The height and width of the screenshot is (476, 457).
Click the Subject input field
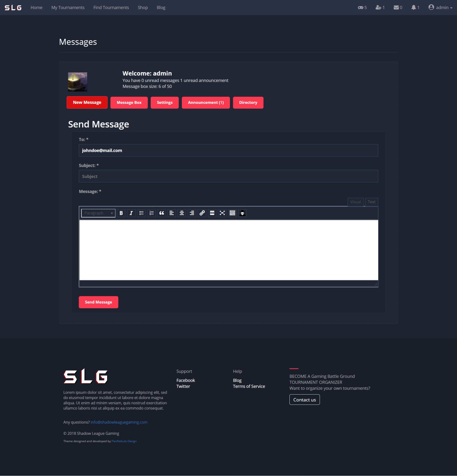point(228,176)
